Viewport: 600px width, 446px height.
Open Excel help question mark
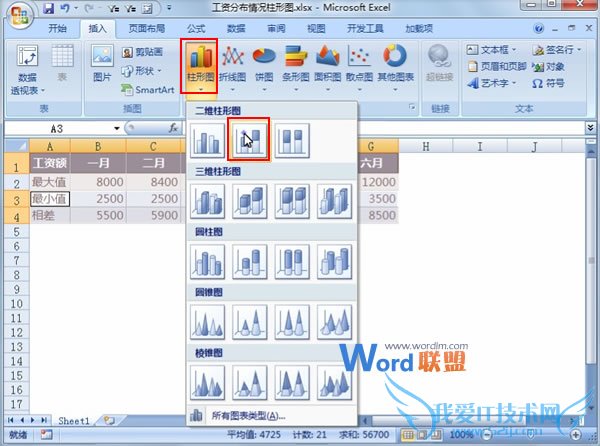pyautogui.click(x=538, y=28)
